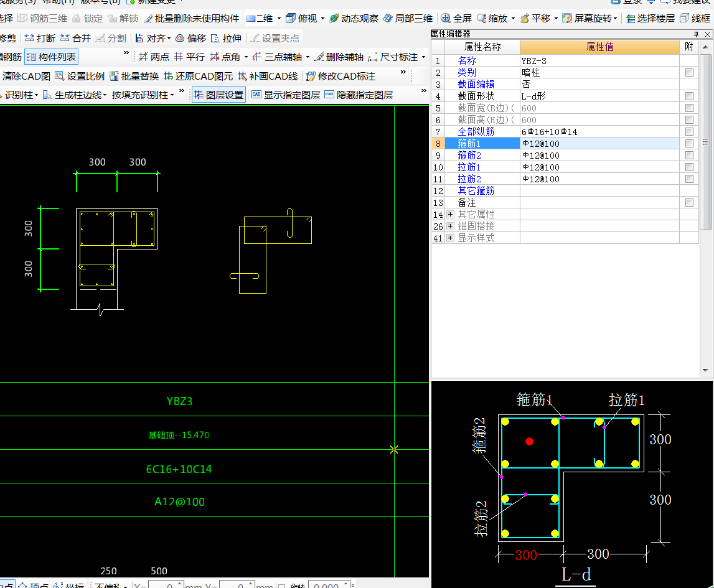Toggle the 备注 row checkbox

689,203
